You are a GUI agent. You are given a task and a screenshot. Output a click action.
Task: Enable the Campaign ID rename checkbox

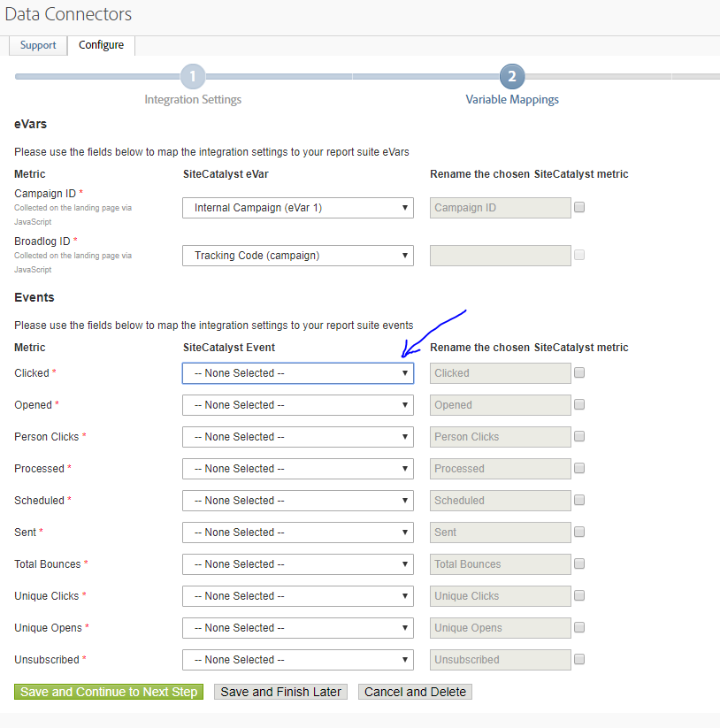click(579, 208)
